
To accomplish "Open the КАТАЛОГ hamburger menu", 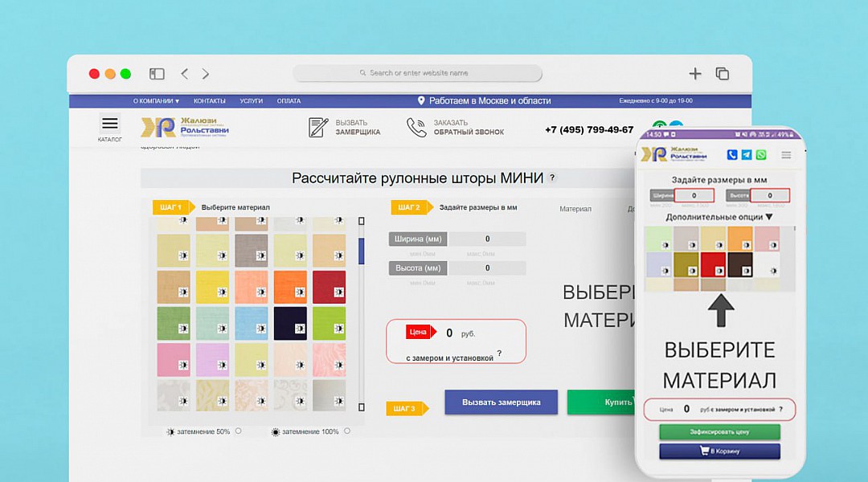I will tap(110, 124).
